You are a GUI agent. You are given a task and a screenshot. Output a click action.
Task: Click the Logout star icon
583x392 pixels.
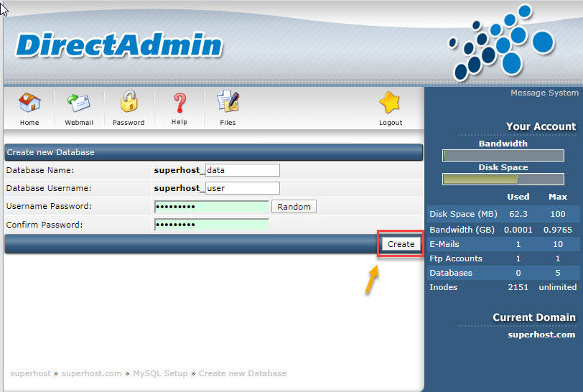click(x=391, y=103)
